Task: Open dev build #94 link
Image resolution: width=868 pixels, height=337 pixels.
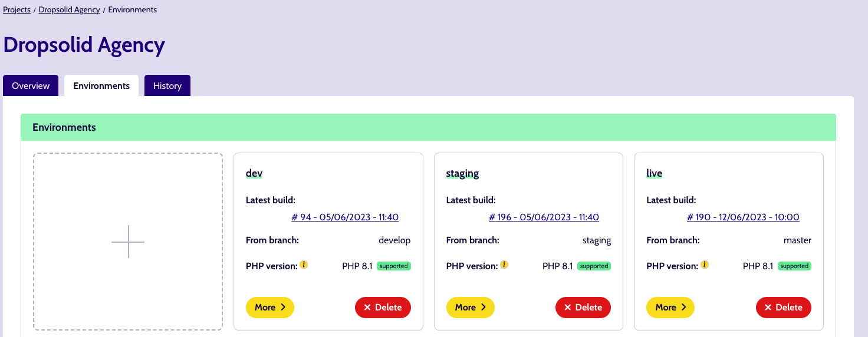Action: [345, 217]
